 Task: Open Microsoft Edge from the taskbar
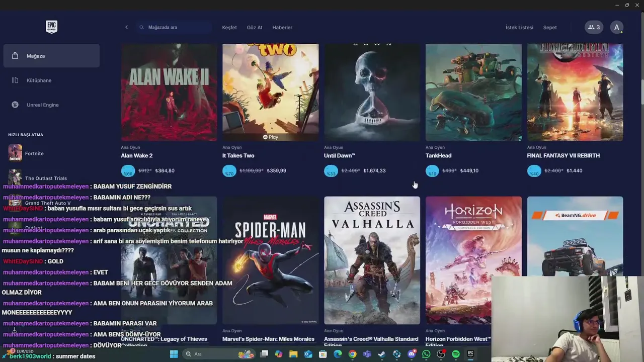tap(338, 354)
